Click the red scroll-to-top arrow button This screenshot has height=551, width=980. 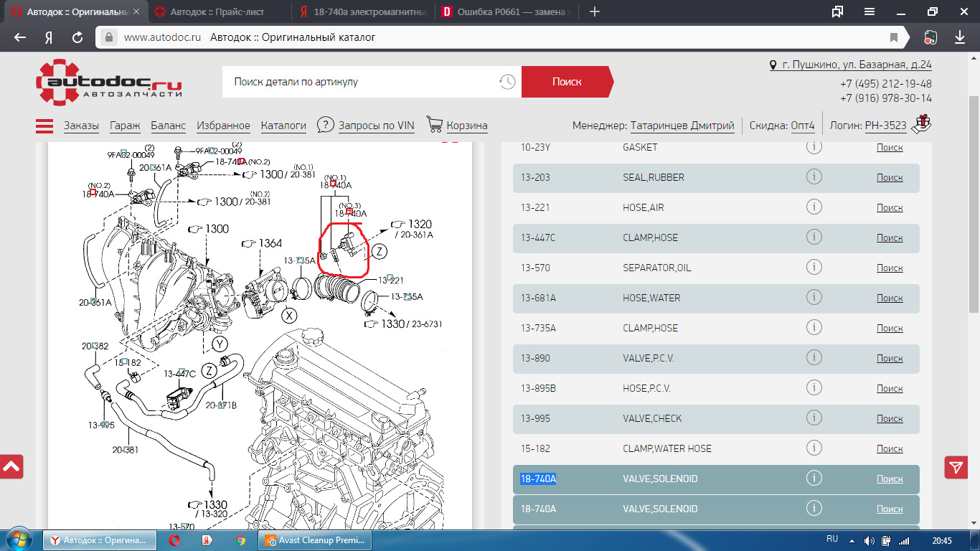tap(12, 467)
